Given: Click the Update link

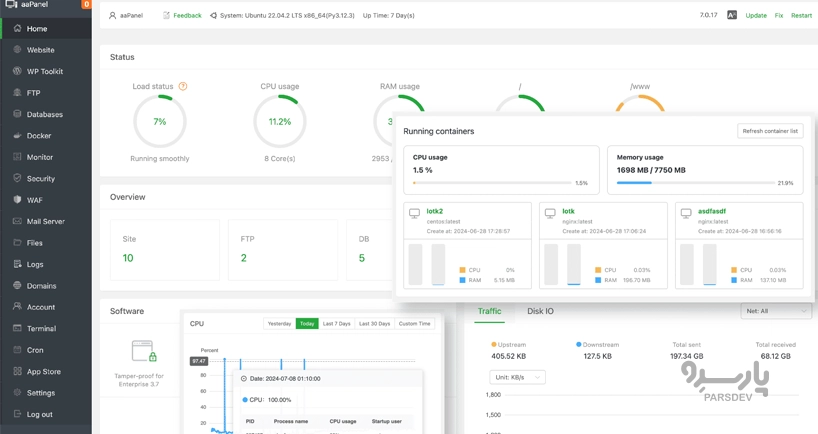Looking at the screenshot, I should [756, 16].
